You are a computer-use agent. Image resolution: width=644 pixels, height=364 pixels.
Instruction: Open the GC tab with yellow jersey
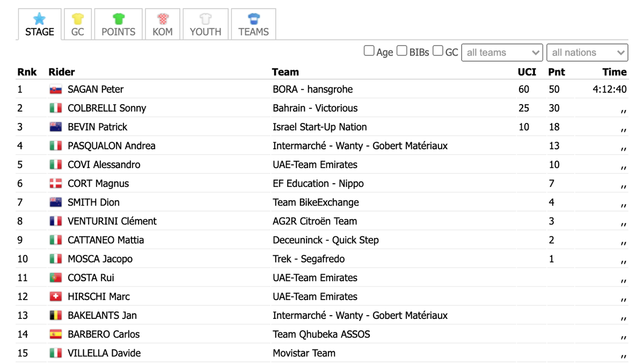(78, 25)
